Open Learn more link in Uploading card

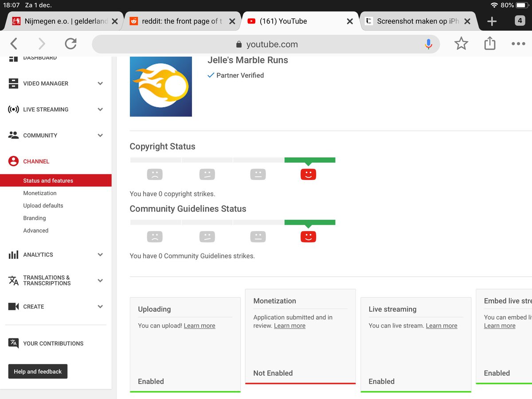[199, 325]
